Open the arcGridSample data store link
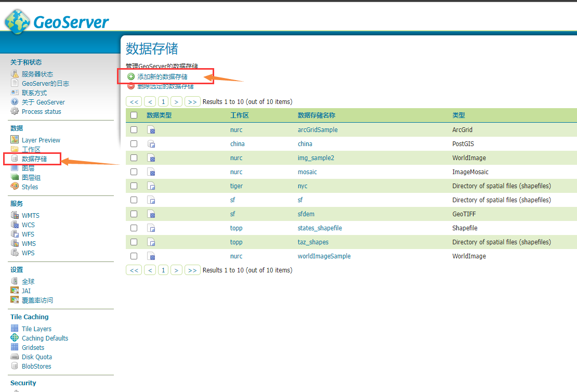This screenshot has height=392, width=577. [318, 129]
